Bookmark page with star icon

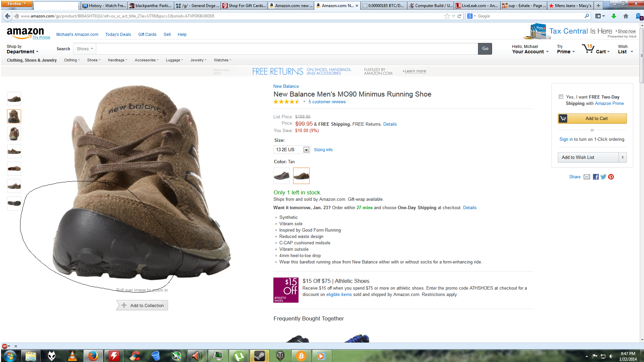pyautogui.click(x=447, y=16)
